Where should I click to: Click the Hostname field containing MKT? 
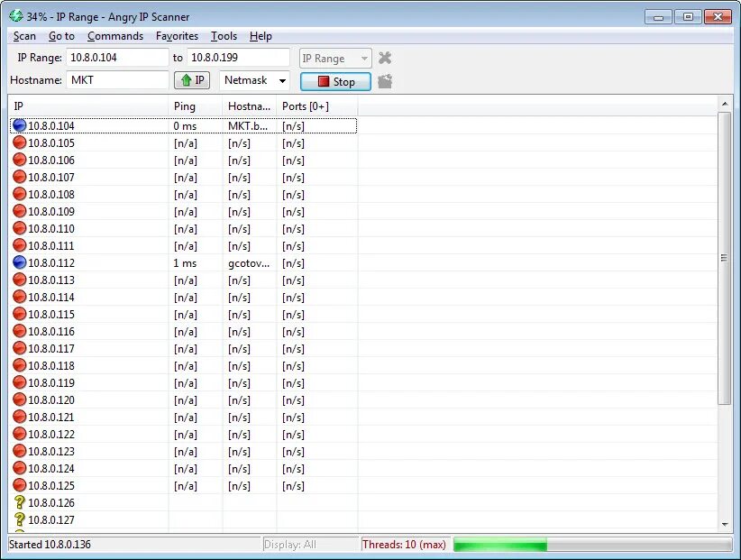(x=117, y=80)
